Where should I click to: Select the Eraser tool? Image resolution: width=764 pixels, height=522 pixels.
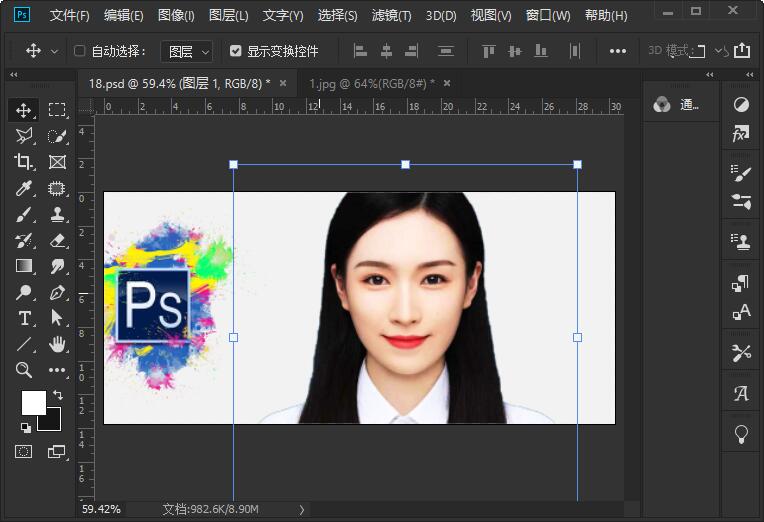(57, 240)
